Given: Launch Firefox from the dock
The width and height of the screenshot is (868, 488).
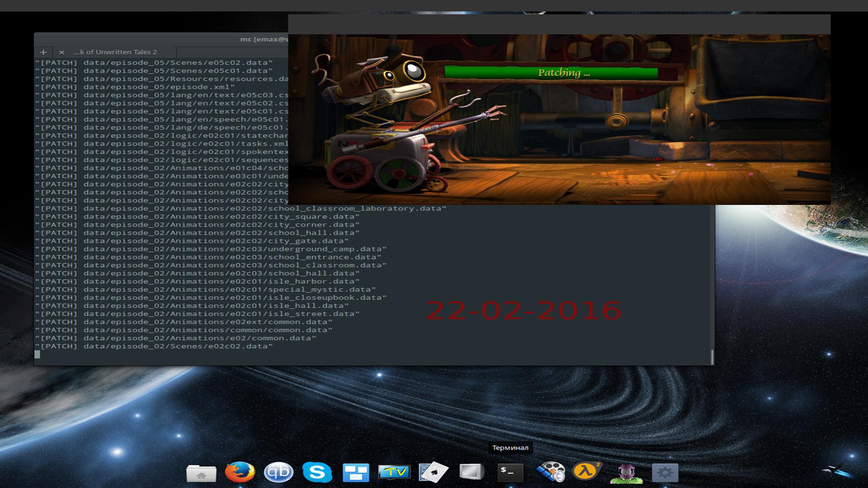Looking at the screenshot, I should click(x=240, y=472).
